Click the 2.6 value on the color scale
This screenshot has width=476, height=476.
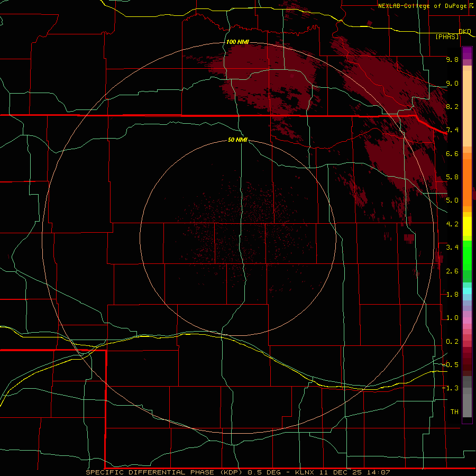(452, 271)
